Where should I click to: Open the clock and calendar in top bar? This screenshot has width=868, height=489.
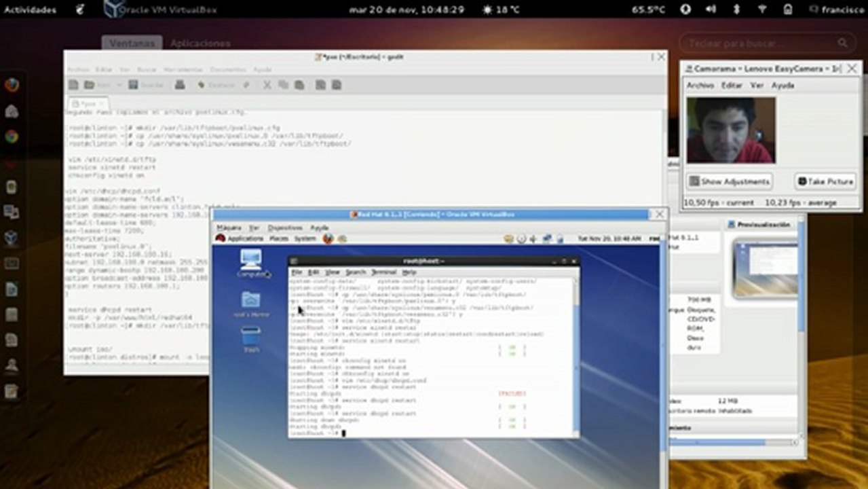click(x=407, y=10)
